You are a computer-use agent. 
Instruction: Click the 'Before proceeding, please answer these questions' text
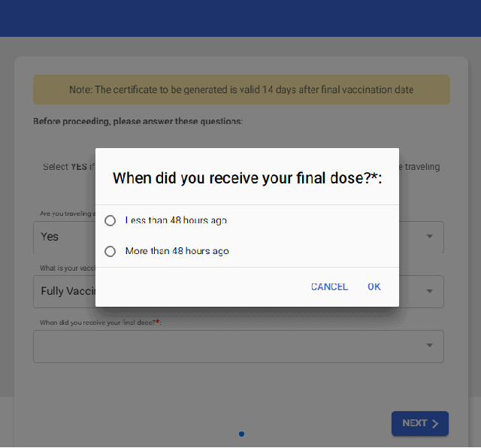point(138,121)
